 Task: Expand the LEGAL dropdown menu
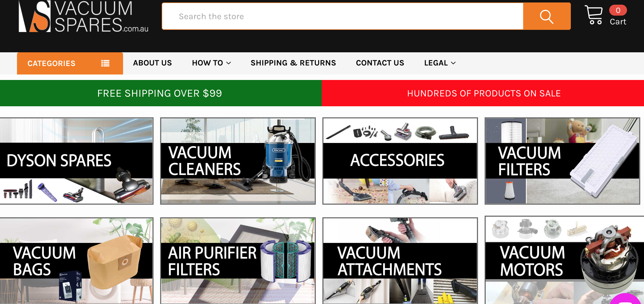click(440, 63)
